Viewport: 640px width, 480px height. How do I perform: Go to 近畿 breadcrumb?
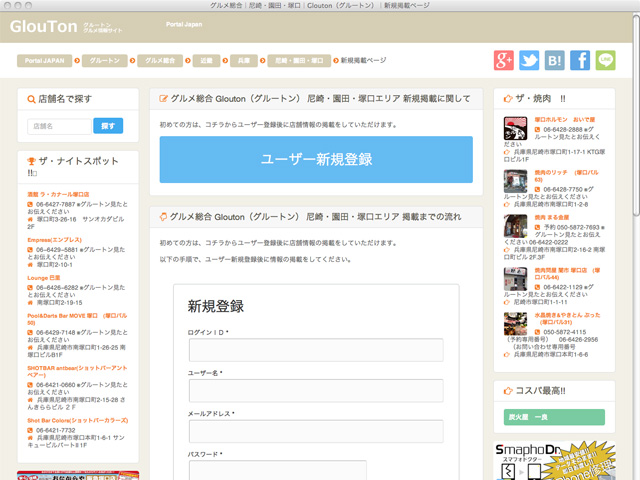coord(207,60)
